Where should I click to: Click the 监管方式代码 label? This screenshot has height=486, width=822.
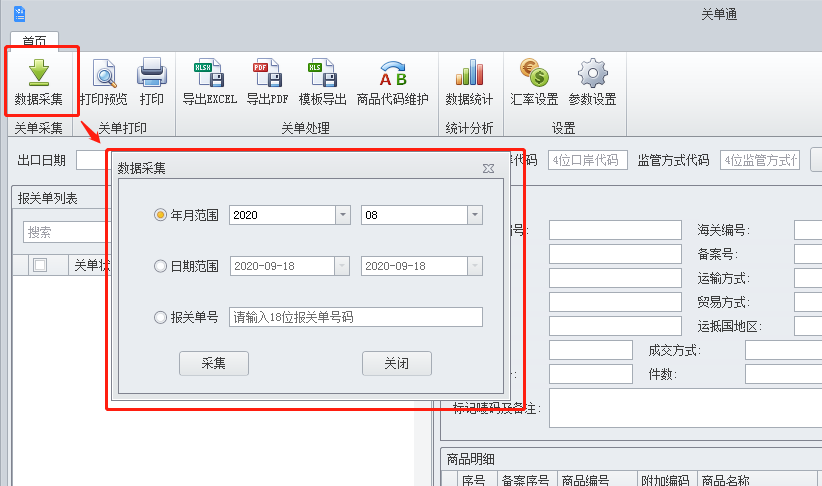coord(674,160)
